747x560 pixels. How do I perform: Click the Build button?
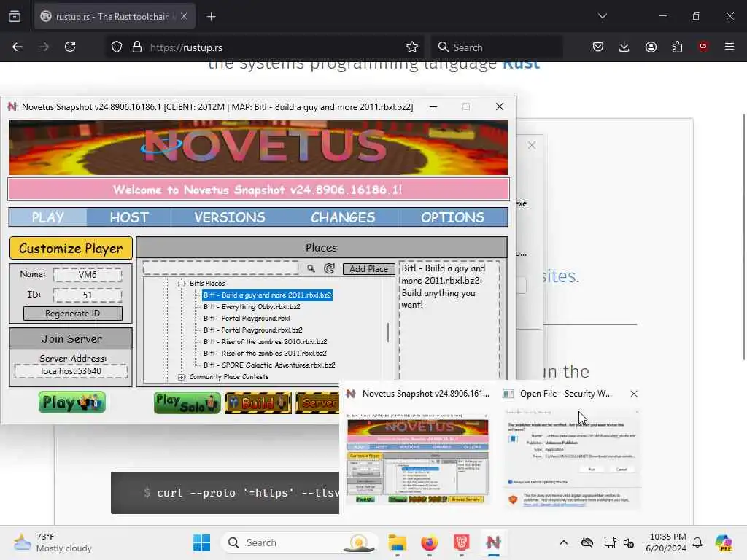258,402
